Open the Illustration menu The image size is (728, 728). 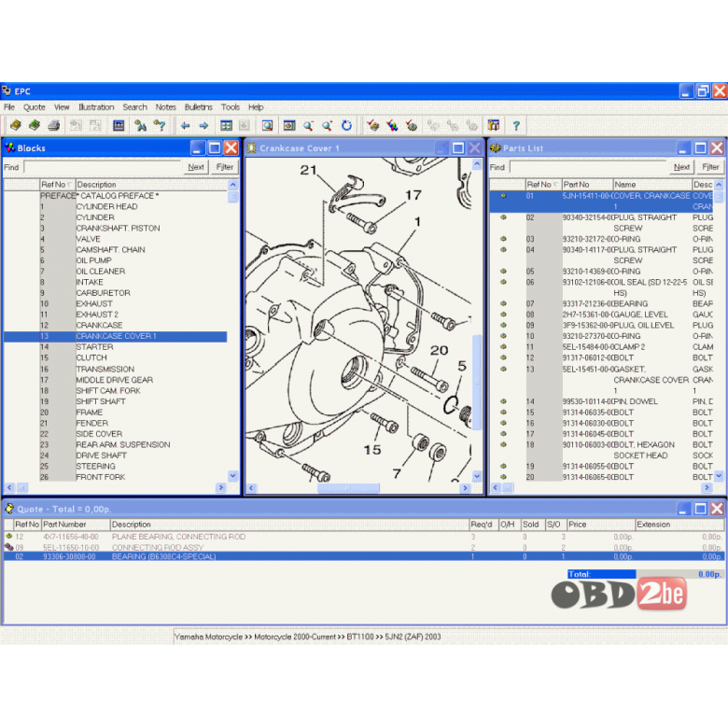coord(96,107)
